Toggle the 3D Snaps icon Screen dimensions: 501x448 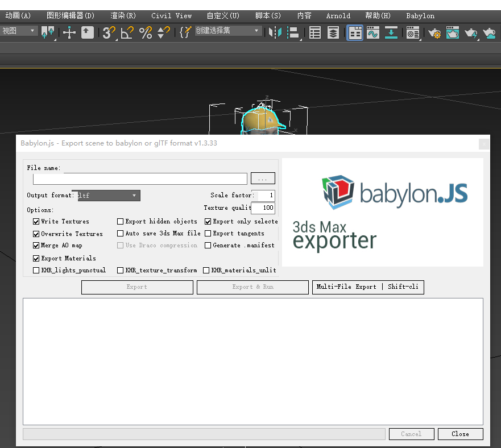(109, 32)
